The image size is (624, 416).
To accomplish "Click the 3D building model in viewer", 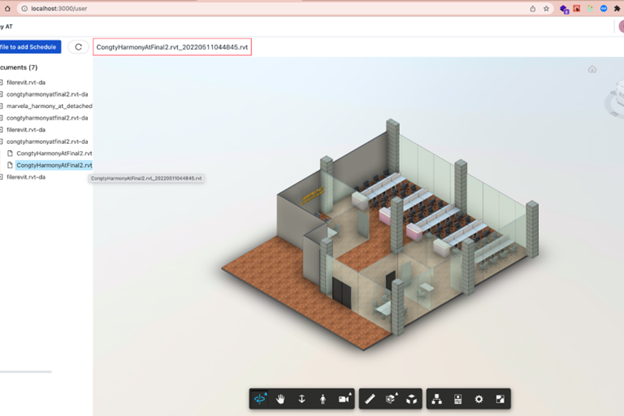I will tap(380, 235).
